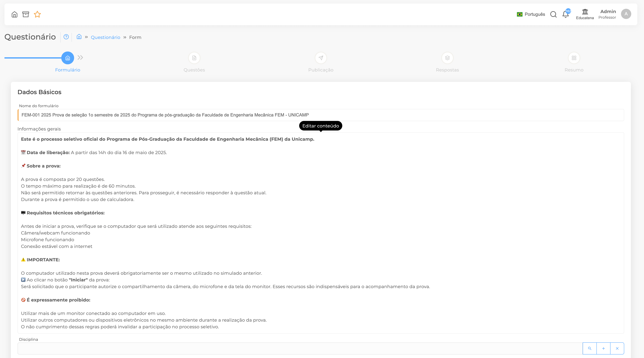The height and width of the screenshot is (358, 644).
Task: Click the blue progress line before Formulário
Action: pyautogui.click(x=33, y=58)
